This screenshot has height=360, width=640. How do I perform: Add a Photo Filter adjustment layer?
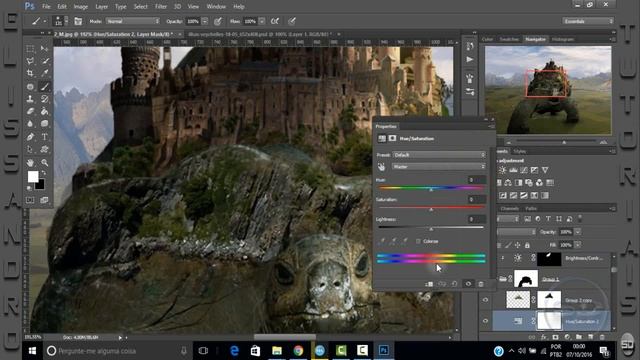[529, 182]
